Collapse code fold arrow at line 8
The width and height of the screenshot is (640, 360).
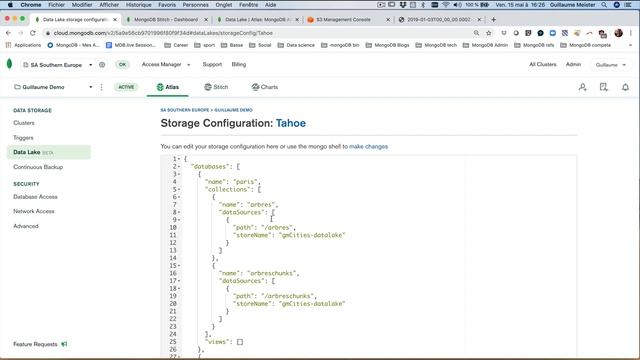179,212
